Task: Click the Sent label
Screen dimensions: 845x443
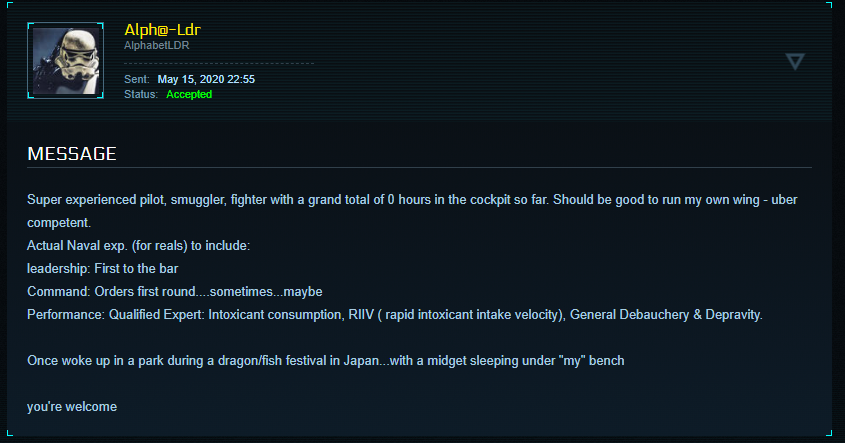Action: pyautogui.click(x=137, y=79)
